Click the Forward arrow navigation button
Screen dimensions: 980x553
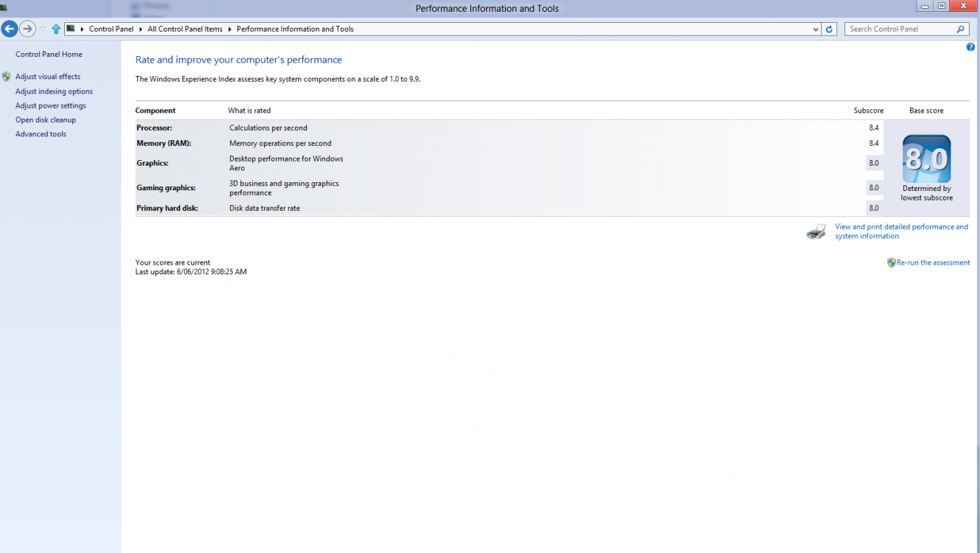pos(27,29)
